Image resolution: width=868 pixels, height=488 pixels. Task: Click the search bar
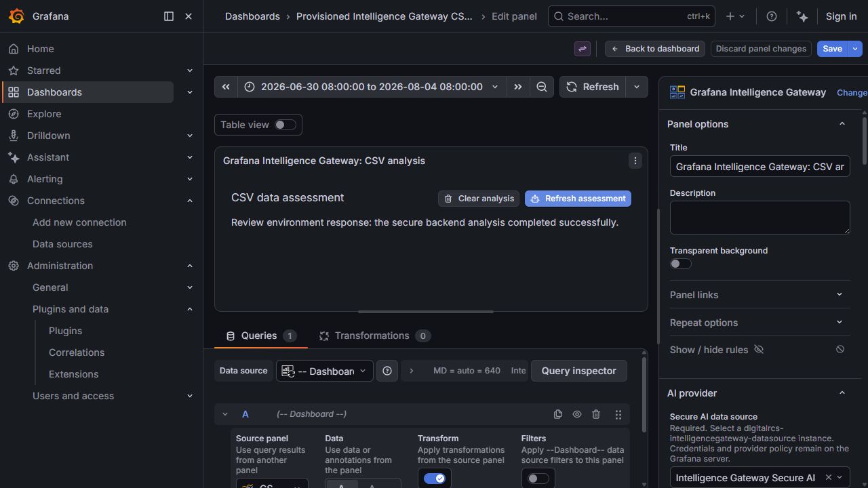pyautogui.click(x=630, y=16)
